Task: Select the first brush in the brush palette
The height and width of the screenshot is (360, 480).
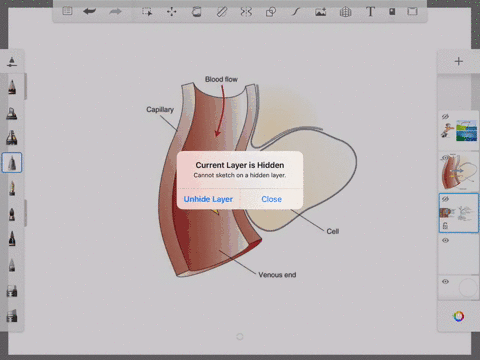Action: pos(12,87)
